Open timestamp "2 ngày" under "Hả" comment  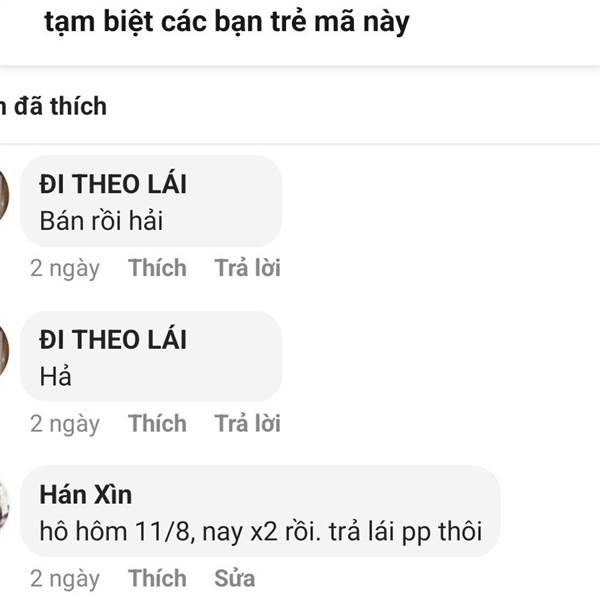[x=65, y=424]
